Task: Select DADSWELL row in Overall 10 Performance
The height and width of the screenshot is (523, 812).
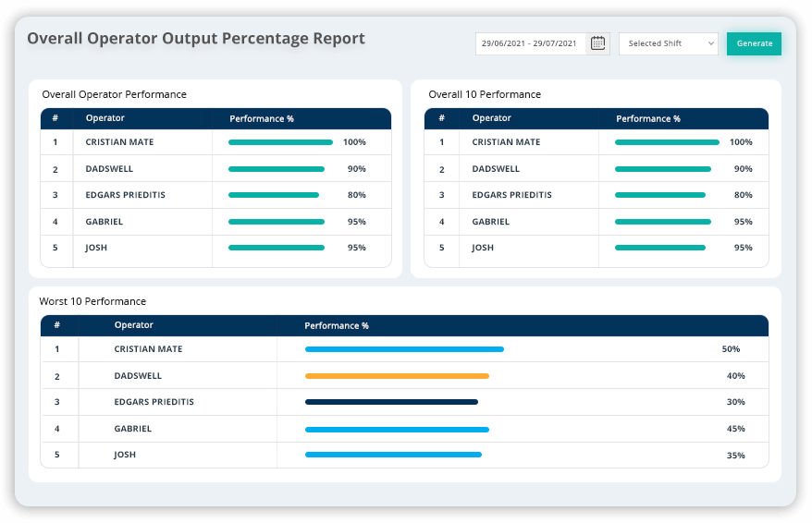Action: click(x=496, y=169)
